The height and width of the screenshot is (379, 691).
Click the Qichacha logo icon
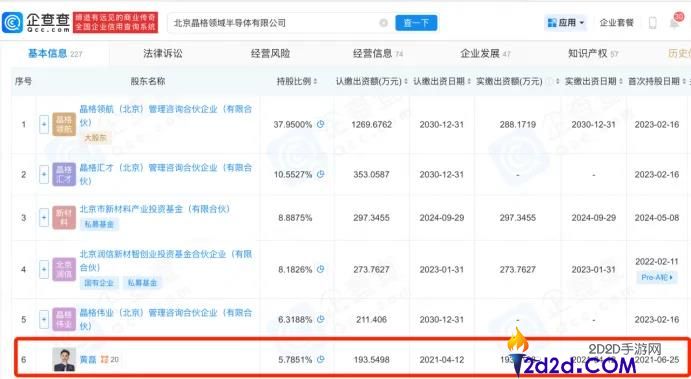(x=12, y=22)
